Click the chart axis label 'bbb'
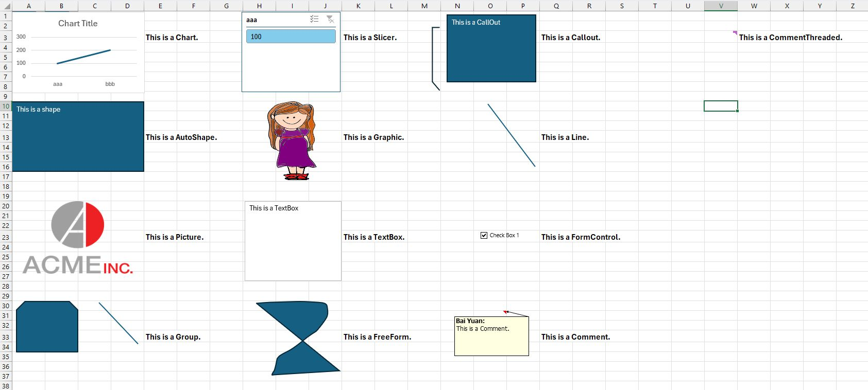Viewport: 868px width, 390px height. [110, 84]
